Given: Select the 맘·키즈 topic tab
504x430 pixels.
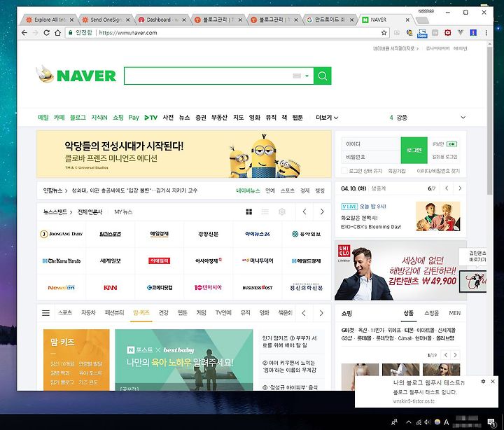Looking at the screenshot, I should click(141, 312).
